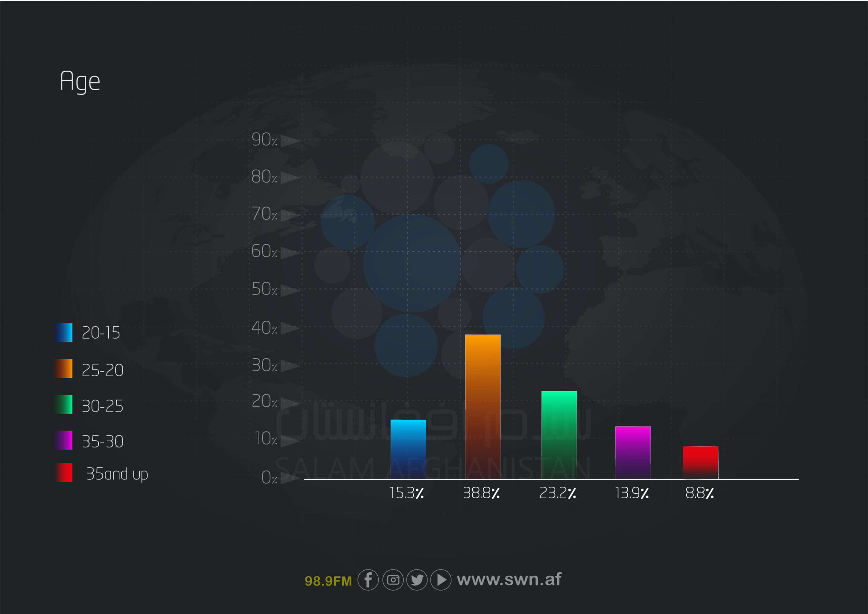Click the red 8.8% bar

tap(700, 462)
